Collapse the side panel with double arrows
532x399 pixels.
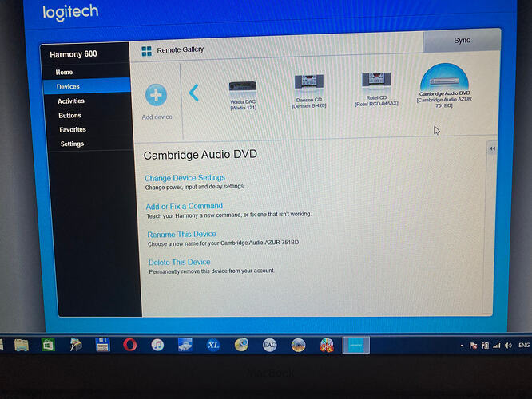pos(492,148)
